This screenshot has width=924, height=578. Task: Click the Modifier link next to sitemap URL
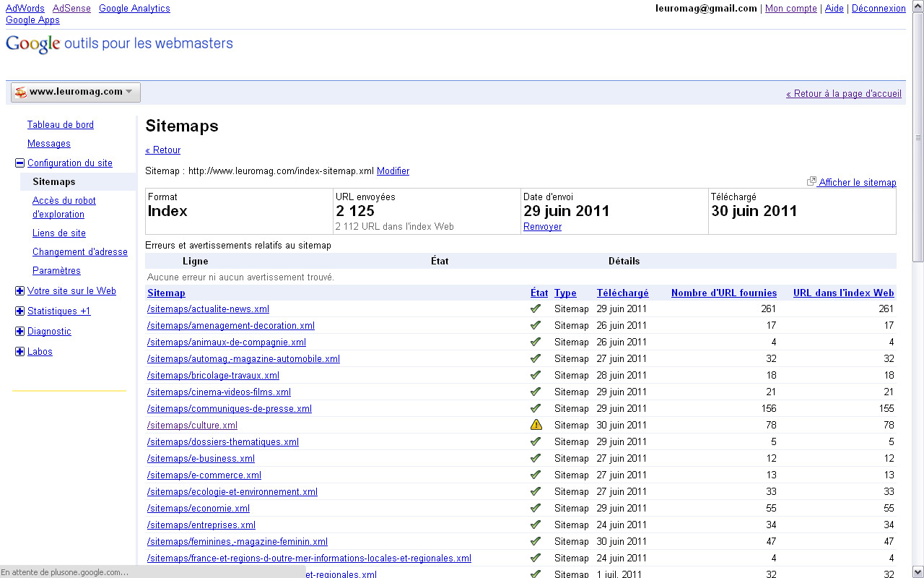point(393,171)
